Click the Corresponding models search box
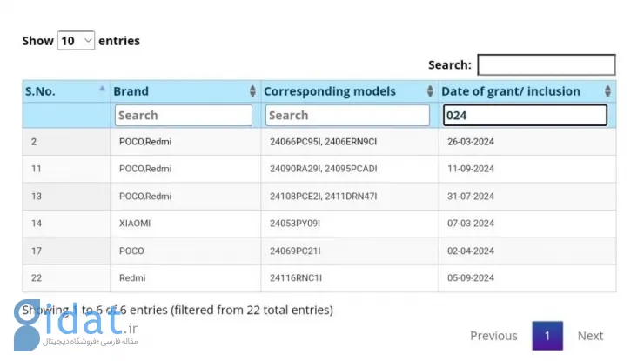This screenshot has width=644, height=361. (x=347, y=116)
